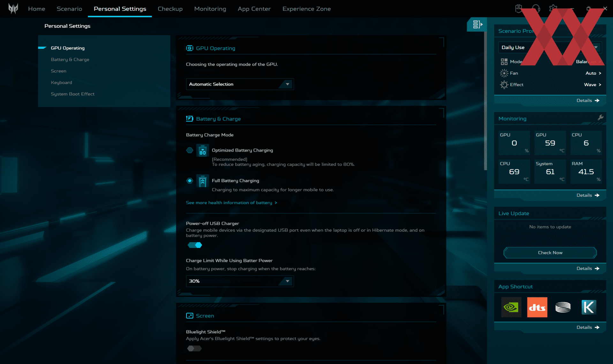Click the Fan settings icon

504,73
